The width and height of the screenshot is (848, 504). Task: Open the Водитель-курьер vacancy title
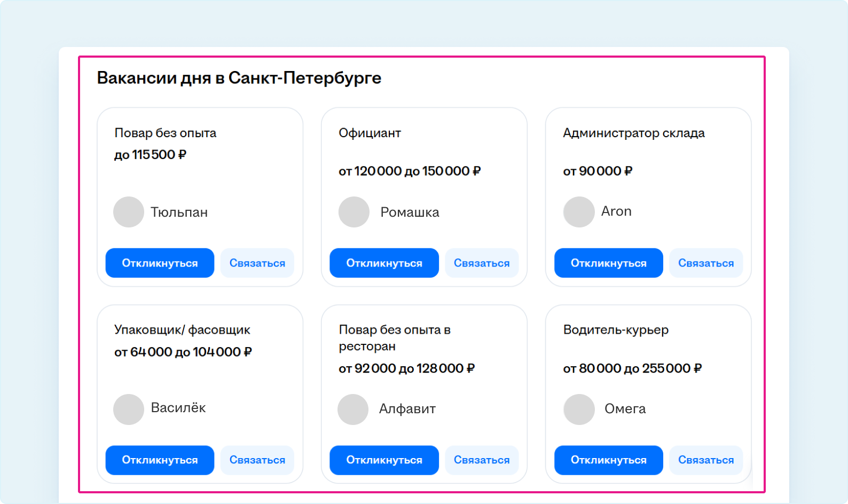pyautogui.click(x=616, y=330)
